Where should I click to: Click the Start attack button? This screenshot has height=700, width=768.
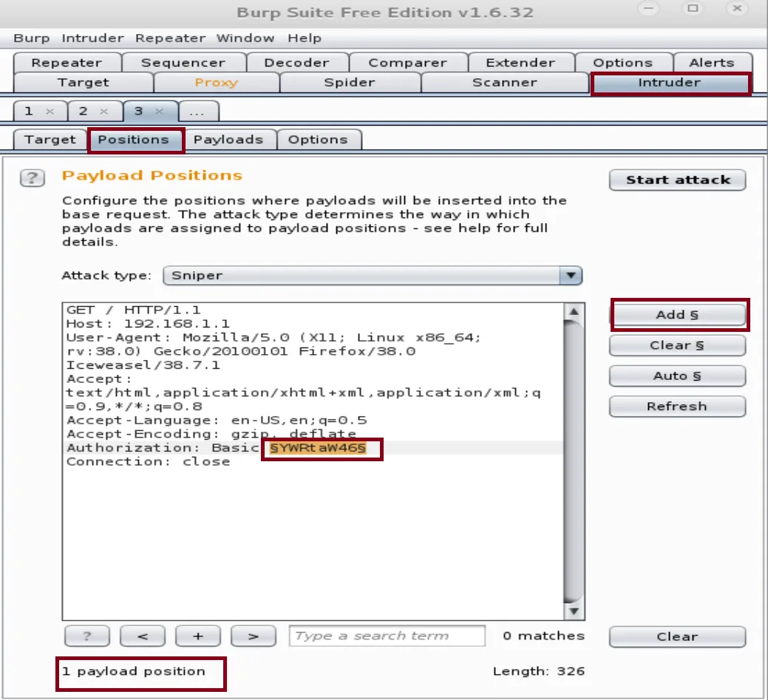tap(678, 180)
